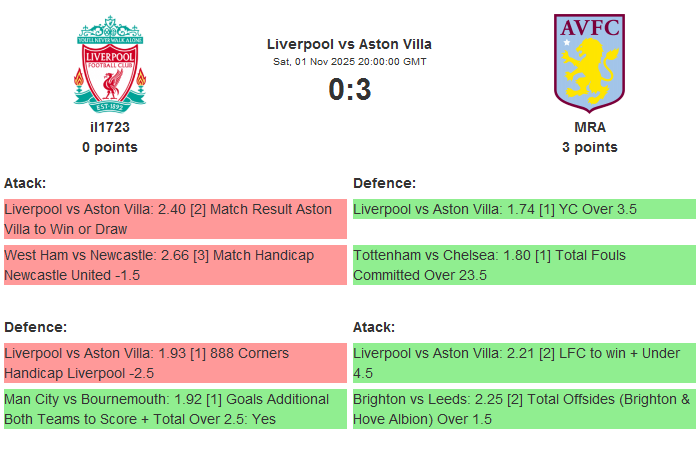Click the 888 Corners Handicap Liverpool -2.5 bet
Image resolution: width=700 pixels, height=460 pixels.
coord(175,363)
